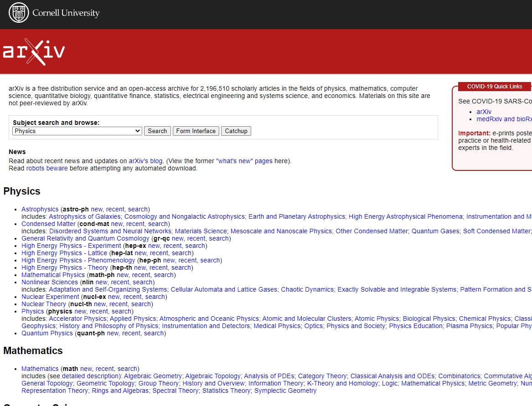Image resolution: width=532 pixels, height=406 pixels.
Task: Open the Condensed Matter category link
Action: point(48,224)
